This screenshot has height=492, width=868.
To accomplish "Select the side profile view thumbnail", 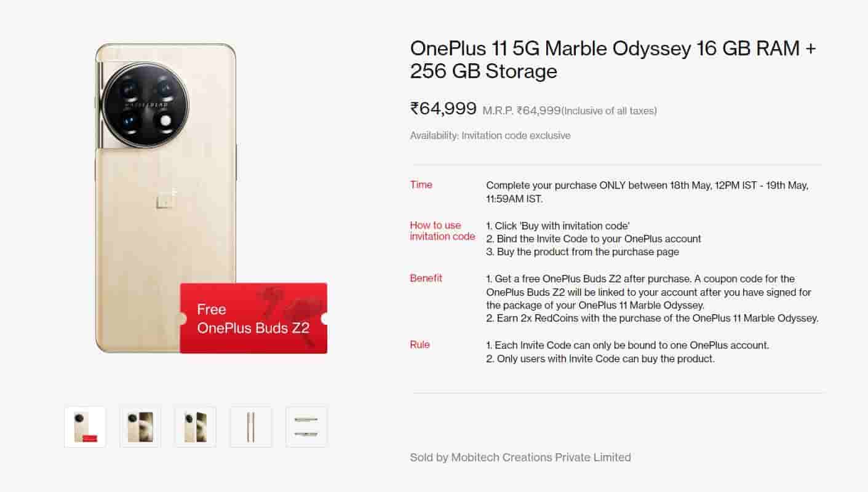I will pyautogui.click(x=250, y=426).
